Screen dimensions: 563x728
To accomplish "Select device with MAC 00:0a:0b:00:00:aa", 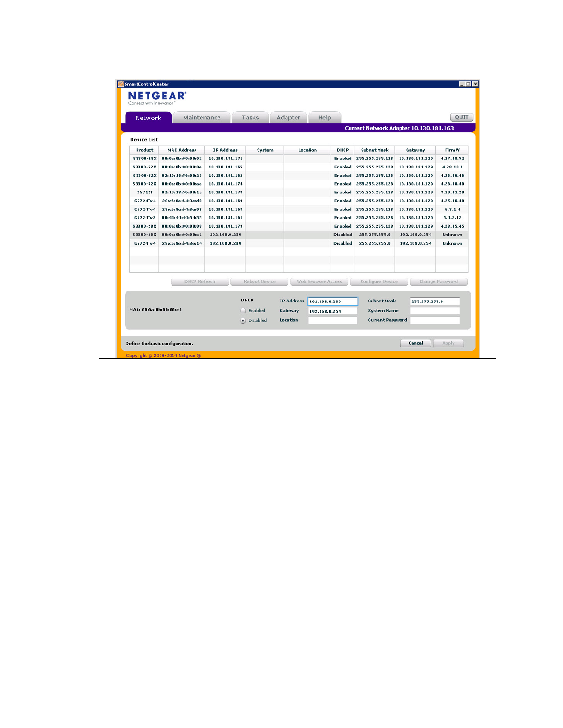I will click(x=299, y=184).
